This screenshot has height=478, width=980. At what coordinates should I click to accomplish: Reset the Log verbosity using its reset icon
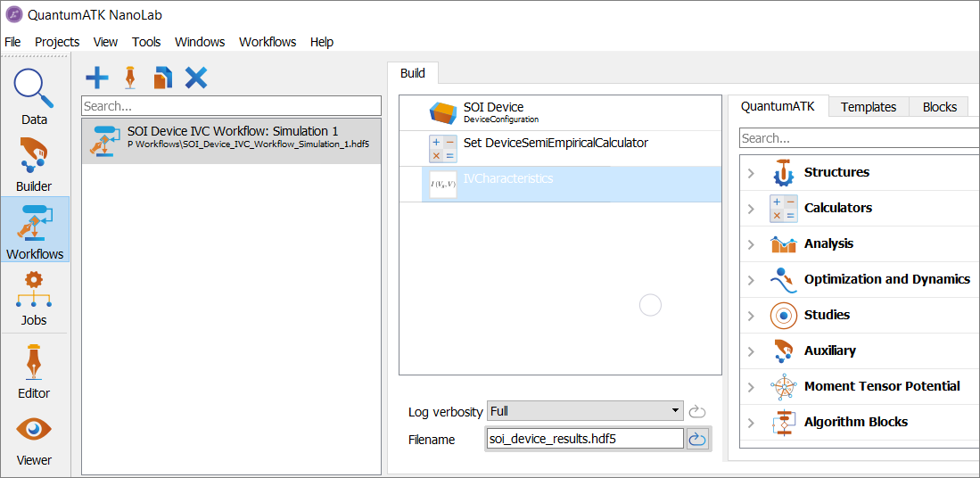[696, 412]
